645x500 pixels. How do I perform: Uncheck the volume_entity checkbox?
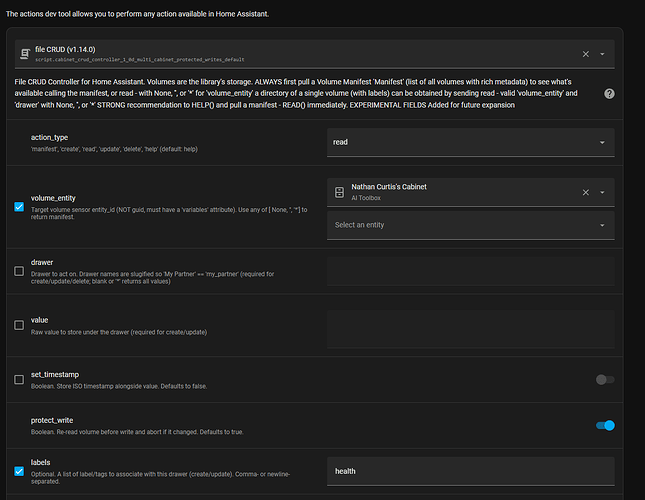pyautogui.click(x=20, y=207)
